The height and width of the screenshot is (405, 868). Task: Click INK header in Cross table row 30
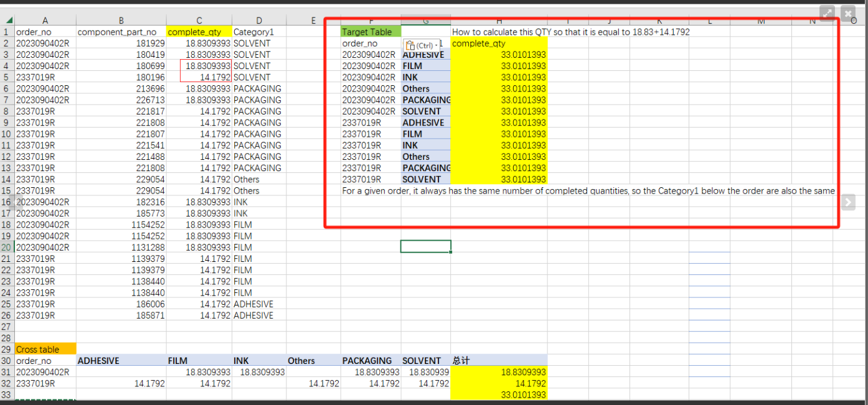tap(258, 361)
